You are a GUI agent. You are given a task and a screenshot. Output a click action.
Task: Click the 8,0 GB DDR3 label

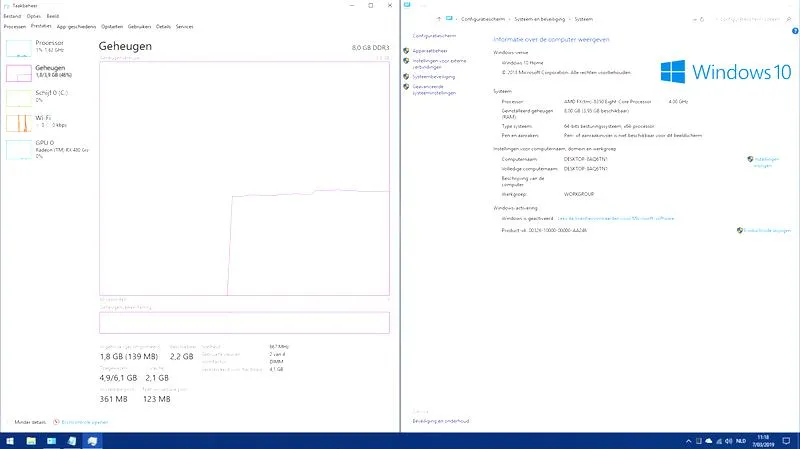[x=370, y=47]
